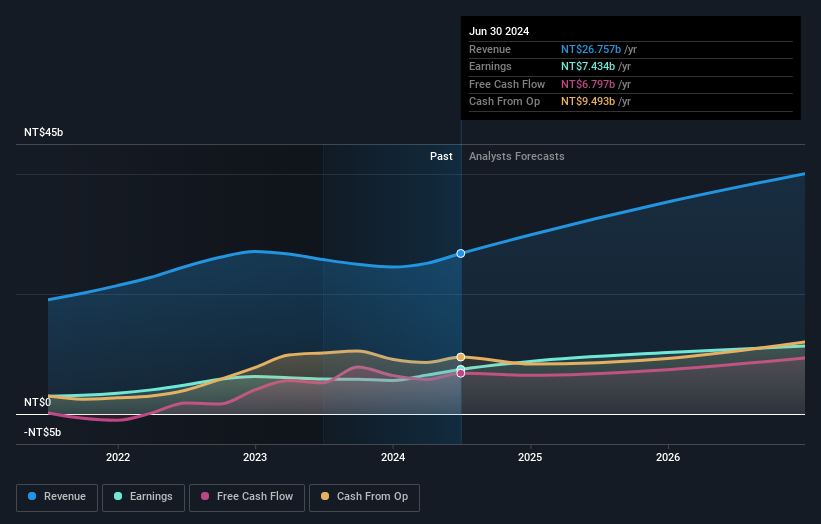The height and width of the screenshot is (524, 821).
Task: Click the NT$26.757b revenue value
Action: [x=591, y=49]
